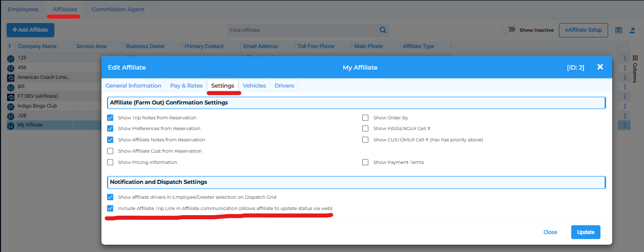Go to the General Information tab
This screenshot has width=644, height=252.
point(134,86)
